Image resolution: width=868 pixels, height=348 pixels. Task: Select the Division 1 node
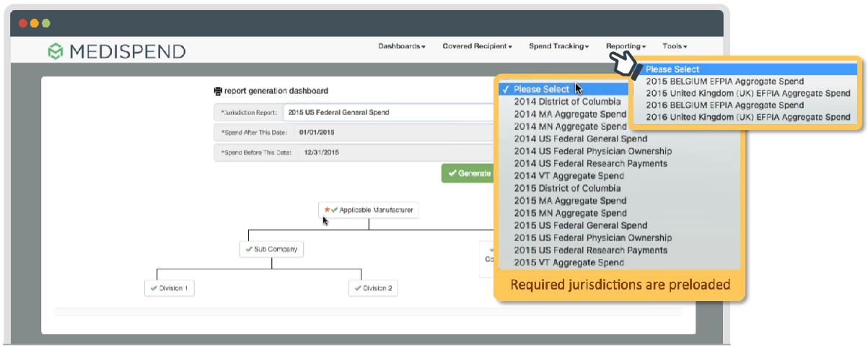tap(169, 288)
